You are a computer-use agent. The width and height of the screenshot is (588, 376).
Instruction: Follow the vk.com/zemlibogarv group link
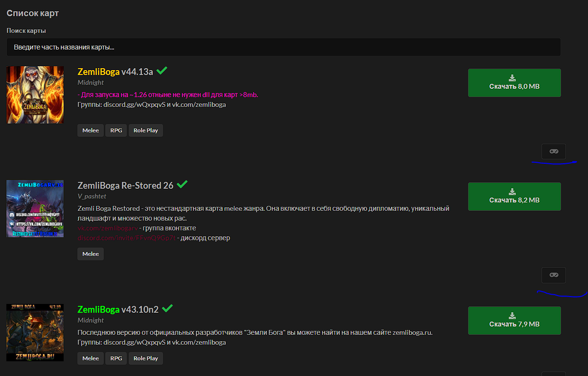click(x=107, y=228)
